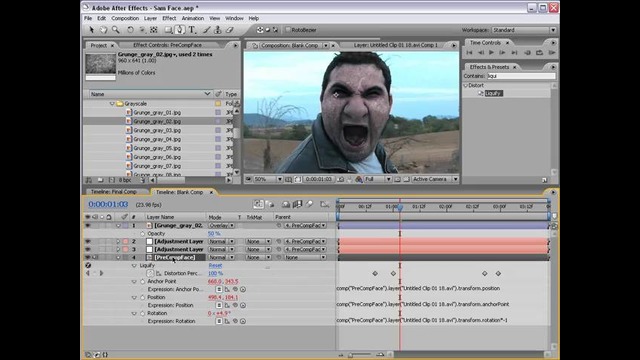This screenshot has width=640, height=360.
Task: Hide the PreCompFace layer eye
Action: (87, 258)
